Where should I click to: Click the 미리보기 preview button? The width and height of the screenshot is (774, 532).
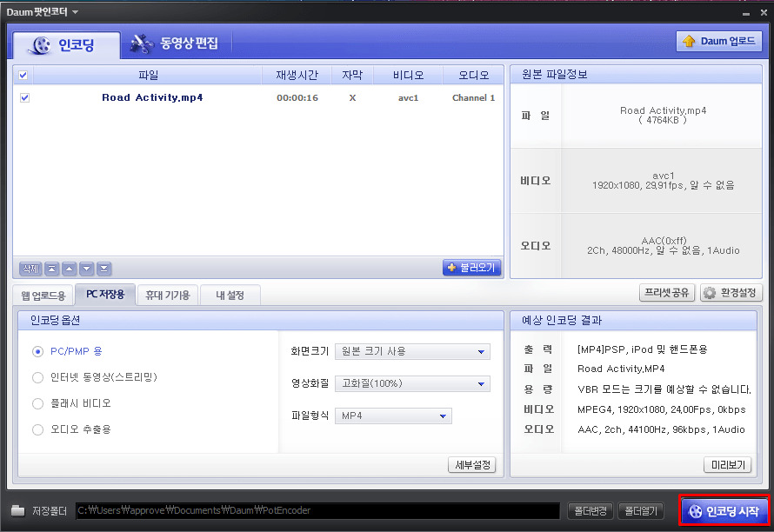pyautogui.click(x=728, y=465)
